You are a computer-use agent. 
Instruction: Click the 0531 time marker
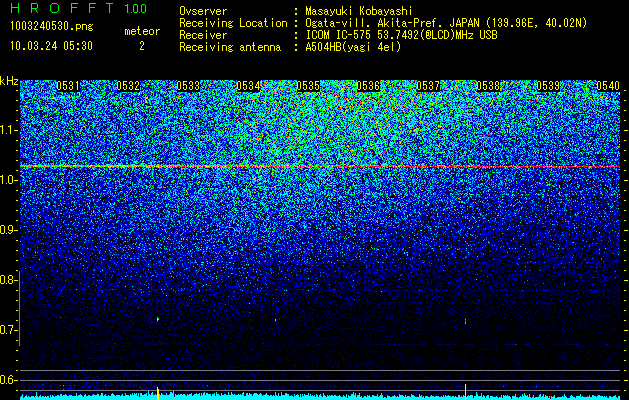click(68, 86)
